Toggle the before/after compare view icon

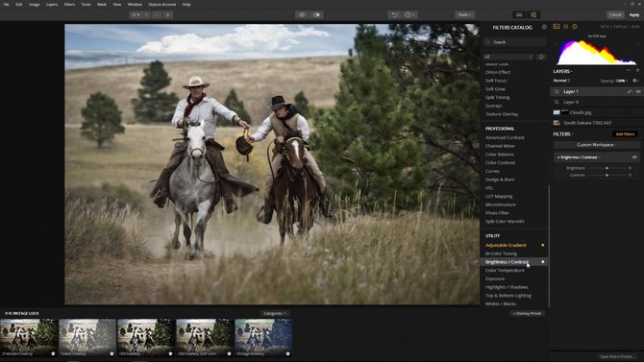point(316,14)
